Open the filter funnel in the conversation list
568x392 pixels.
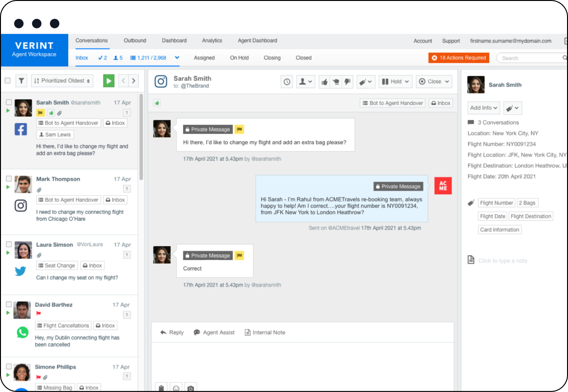point(21,80)
